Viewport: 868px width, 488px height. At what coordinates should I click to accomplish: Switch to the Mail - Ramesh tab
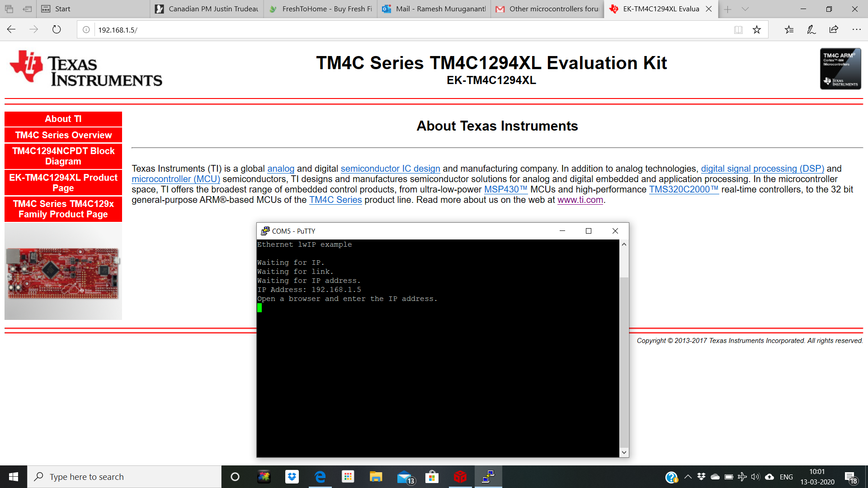click(x=434, y=9)
